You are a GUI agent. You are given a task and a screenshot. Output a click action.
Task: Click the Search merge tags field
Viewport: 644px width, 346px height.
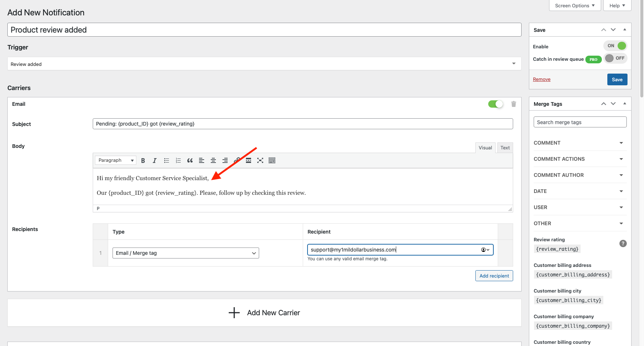click(579, 122)
